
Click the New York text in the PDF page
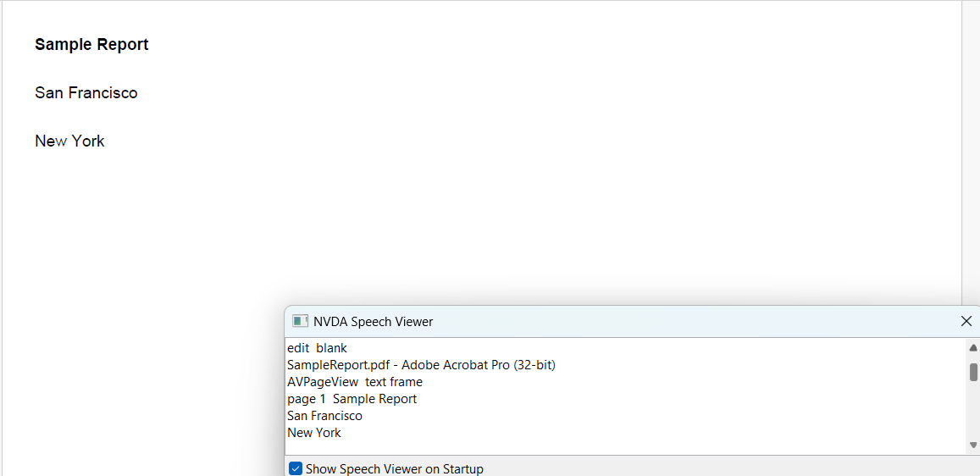69,141
